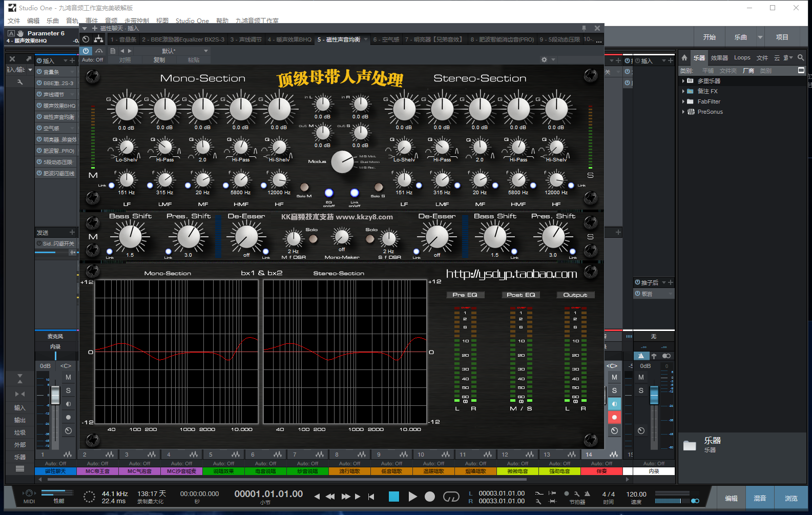Screen dimensions: 812x515
Task: Click the tempo value 120.00
Action: pyautogui.click(x=636, y=494)
